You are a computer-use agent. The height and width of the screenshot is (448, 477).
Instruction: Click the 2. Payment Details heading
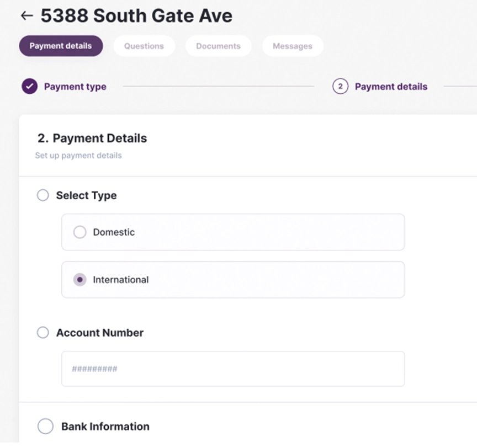92,138
